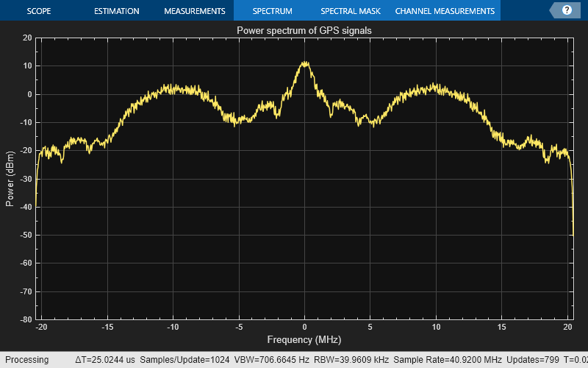
Task: Click the Sample Rate=40.9200 MHz entry
Action: [448, 360]
